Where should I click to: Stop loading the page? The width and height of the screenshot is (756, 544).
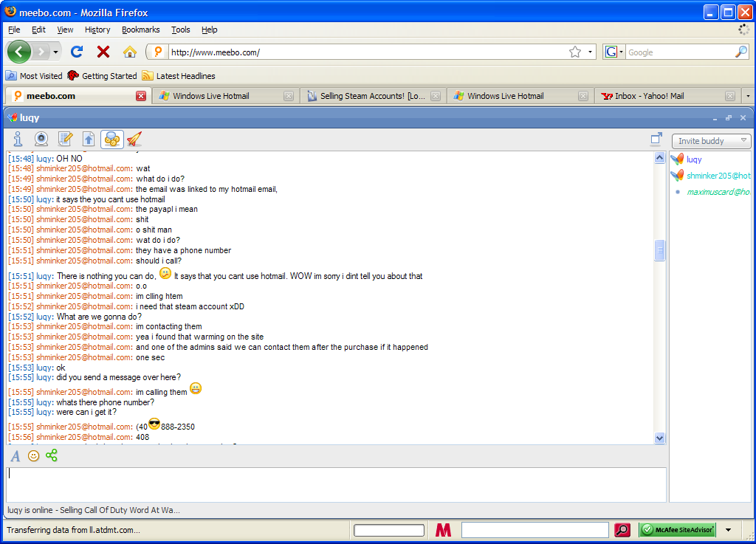click(103, 52)
